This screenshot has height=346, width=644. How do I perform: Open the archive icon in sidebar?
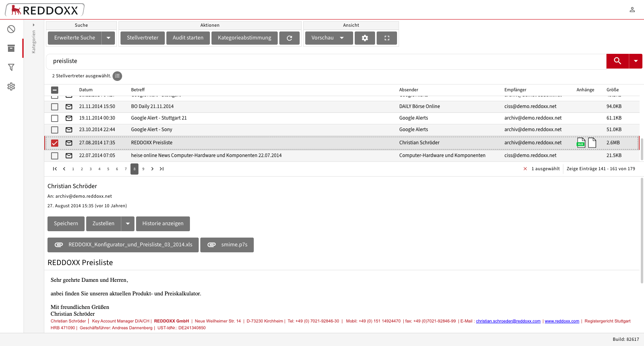11,48
